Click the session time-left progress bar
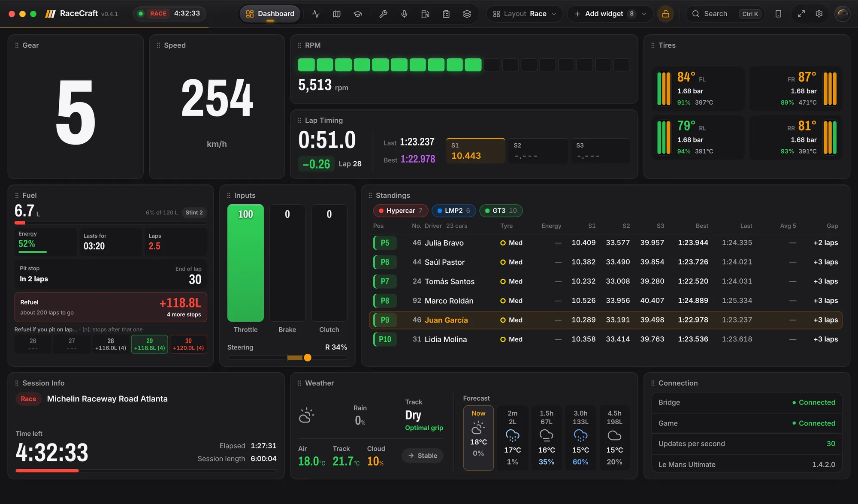This screenshot has width=858, height=504. click(x=146, y=471)
